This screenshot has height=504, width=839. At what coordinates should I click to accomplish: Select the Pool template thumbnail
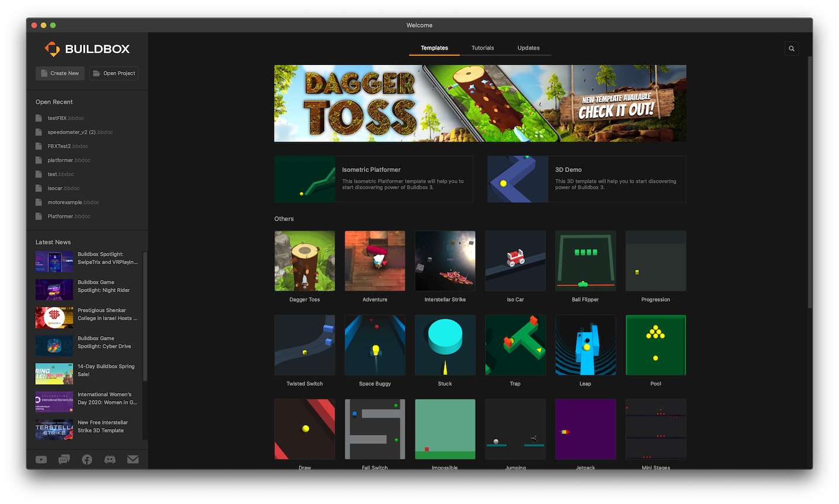(x=656, y=345)
